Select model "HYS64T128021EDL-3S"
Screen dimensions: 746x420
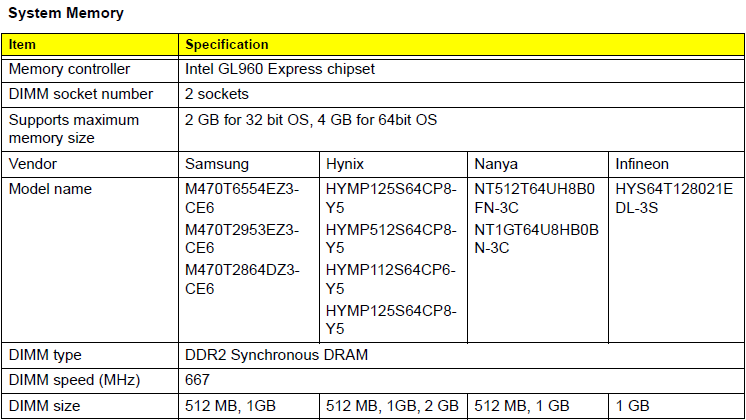pos(674,198)
